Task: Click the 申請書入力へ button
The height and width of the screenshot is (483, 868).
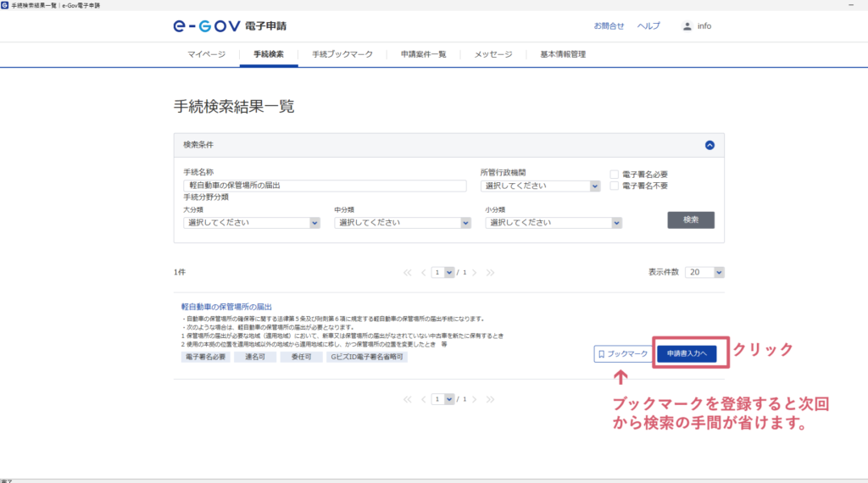Action: [x=687, y=353]
